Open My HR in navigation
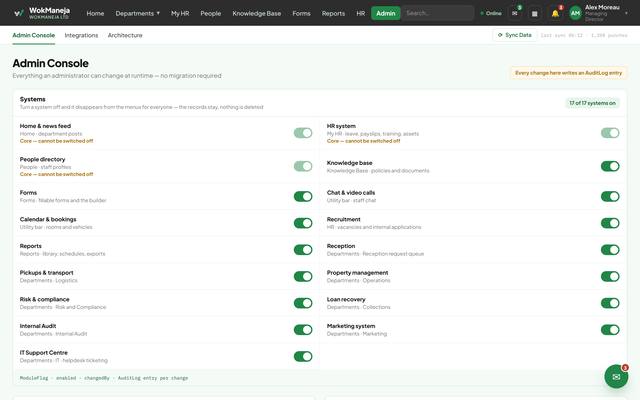This screenshot has width=640, height=400. pyautogui.click(x=180, y=13)
